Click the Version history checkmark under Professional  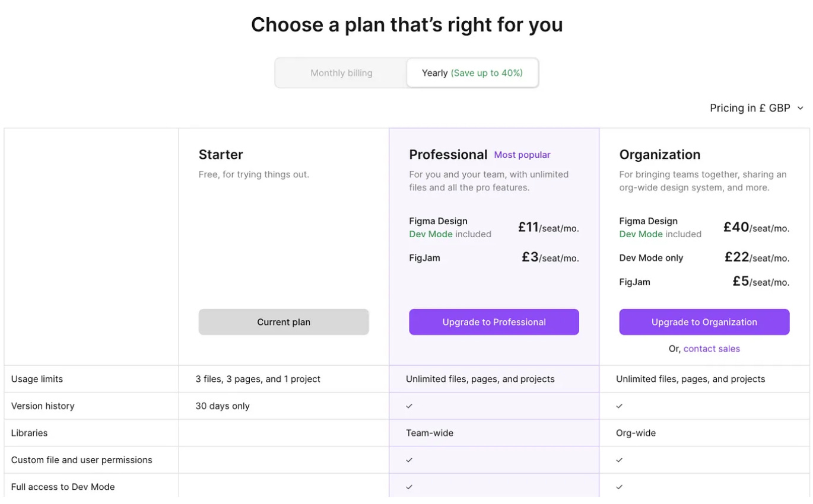tap(409, 406)
